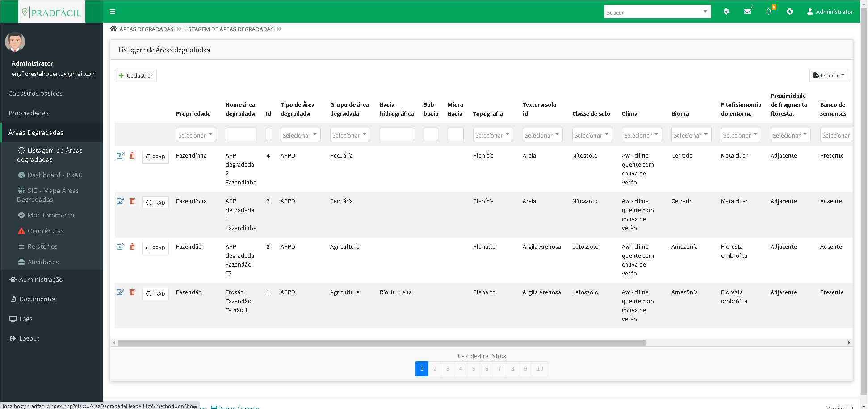The width and height of the screenshot is (868, 409).
Task: Click edit icon for Erosão Fazendão Talhão 1
Action: pyautogui.click(x=120, y=292)
